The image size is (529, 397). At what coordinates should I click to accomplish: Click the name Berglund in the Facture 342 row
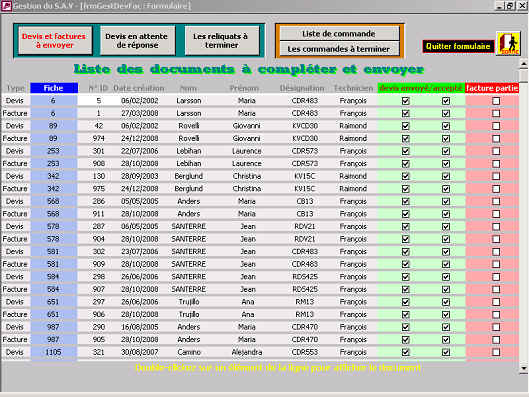pos(189,189)
